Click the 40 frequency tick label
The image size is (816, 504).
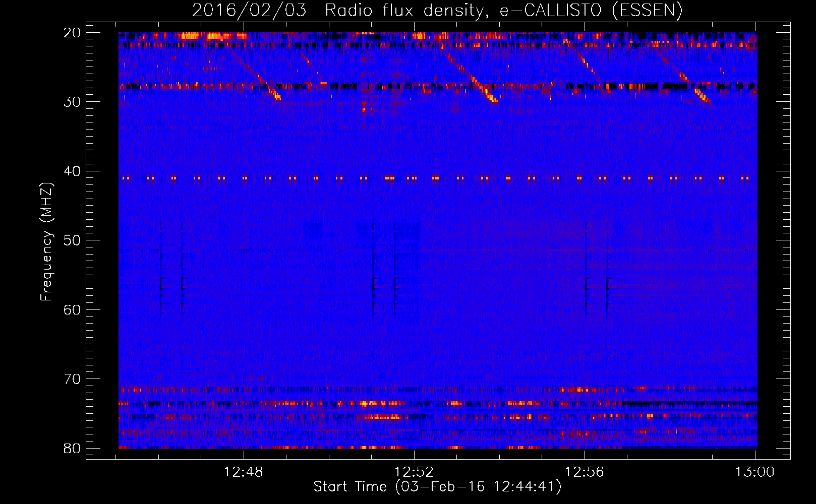[73, 171]
